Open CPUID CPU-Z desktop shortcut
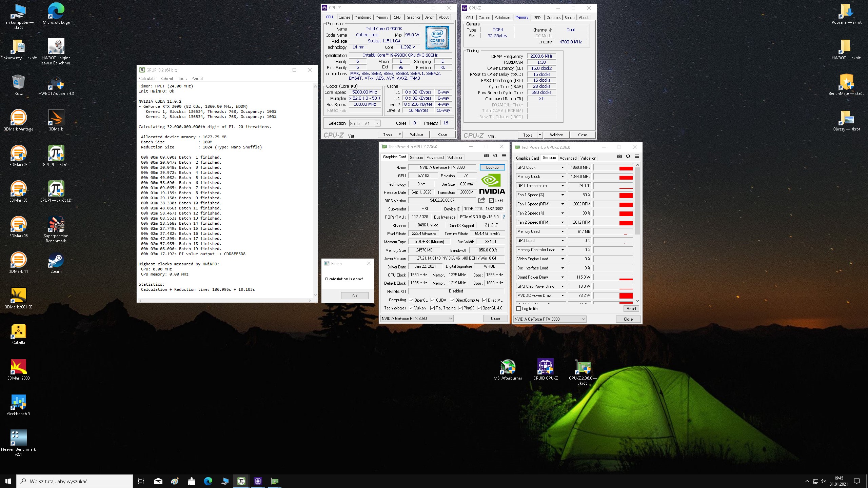 pyautogui.click(x=545, y=370)
